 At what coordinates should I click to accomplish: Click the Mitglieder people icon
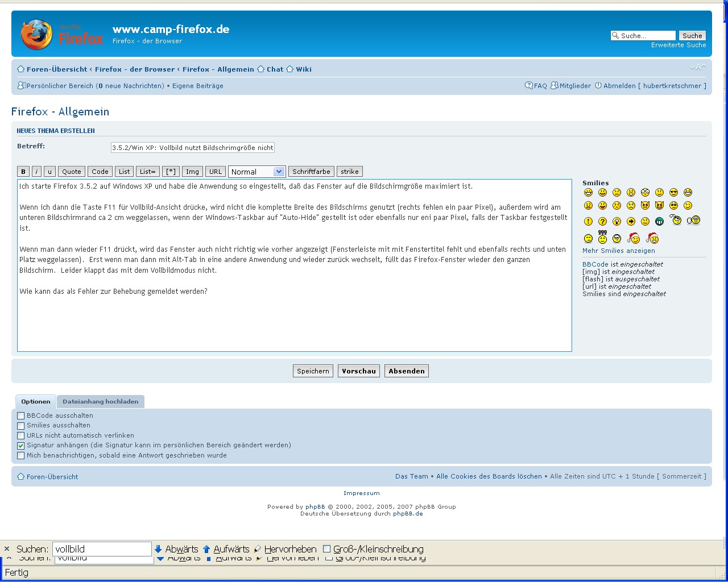coord(555,86)
